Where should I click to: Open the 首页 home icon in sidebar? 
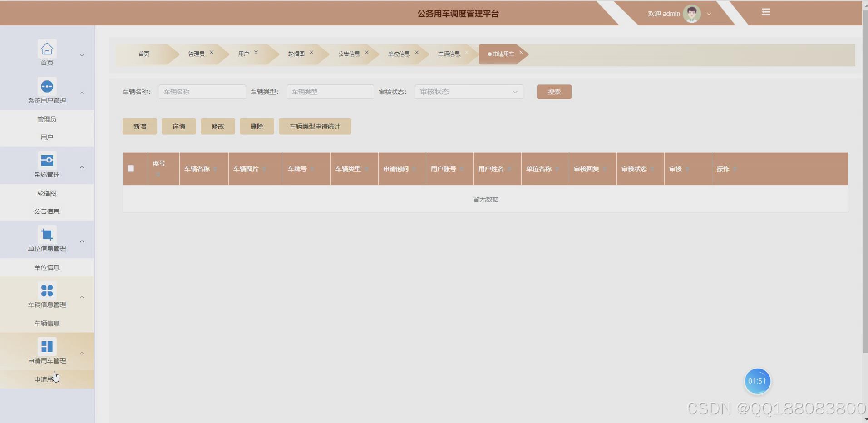47,49
